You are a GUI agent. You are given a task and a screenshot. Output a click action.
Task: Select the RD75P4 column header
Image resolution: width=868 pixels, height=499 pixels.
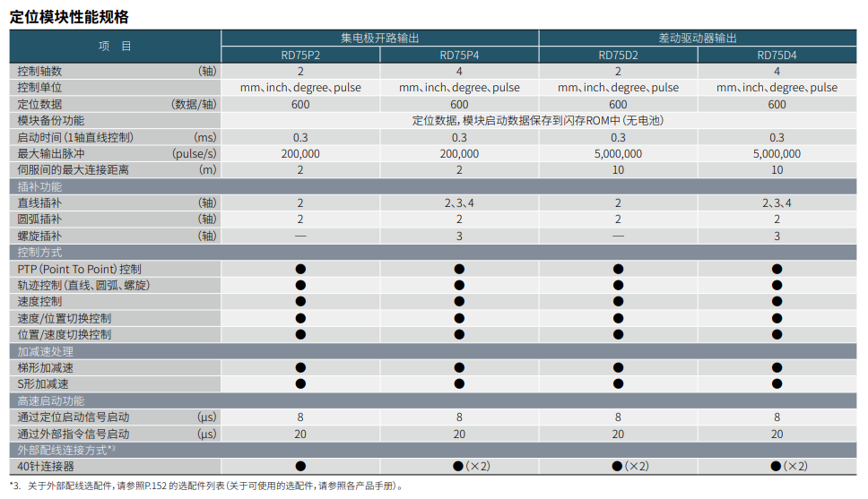point(459,56)
